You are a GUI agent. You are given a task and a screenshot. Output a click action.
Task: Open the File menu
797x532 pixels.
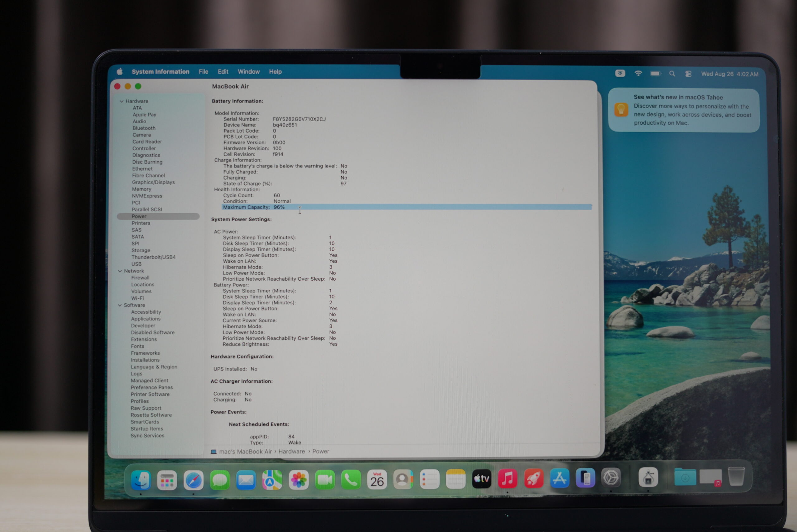click(203, 72)
